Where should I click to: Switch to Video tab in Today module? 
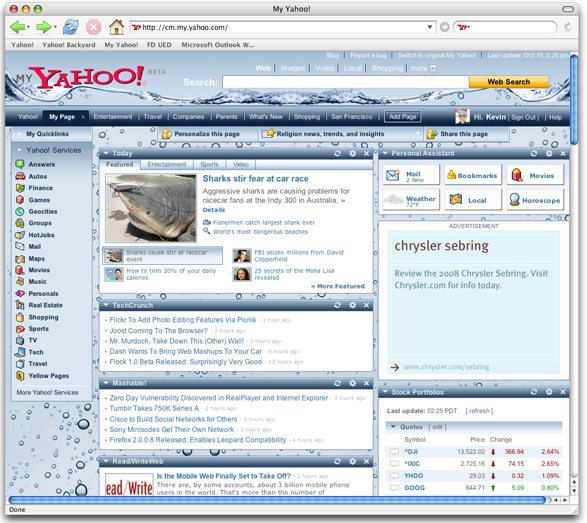(x=241, y=165)
